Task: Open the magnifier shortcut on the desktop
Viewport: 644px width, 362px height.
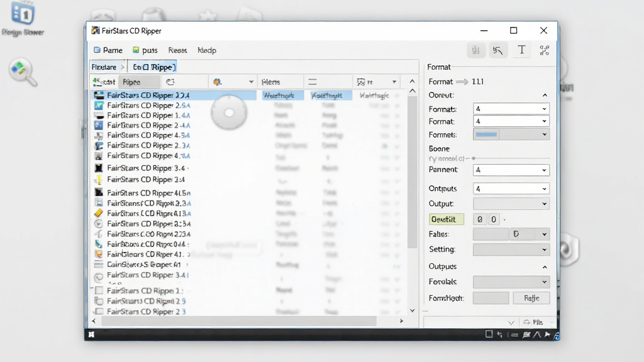Action: coord(23,73)
